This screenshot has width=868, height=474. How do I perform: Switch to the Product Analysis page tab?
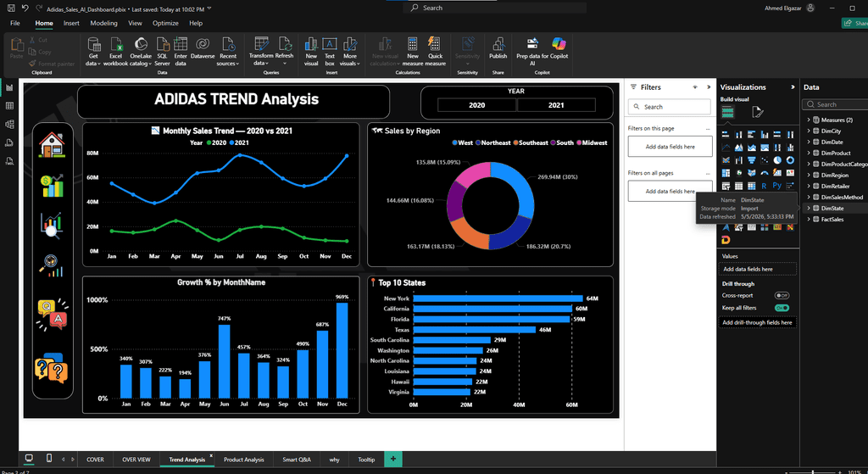(x=243, y=460)
